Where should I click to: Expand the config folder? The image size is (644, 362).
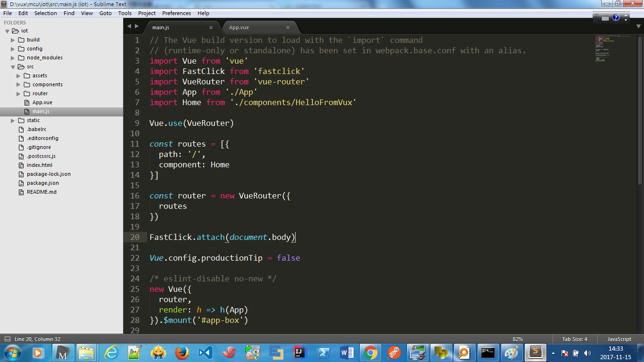[13, 49]
